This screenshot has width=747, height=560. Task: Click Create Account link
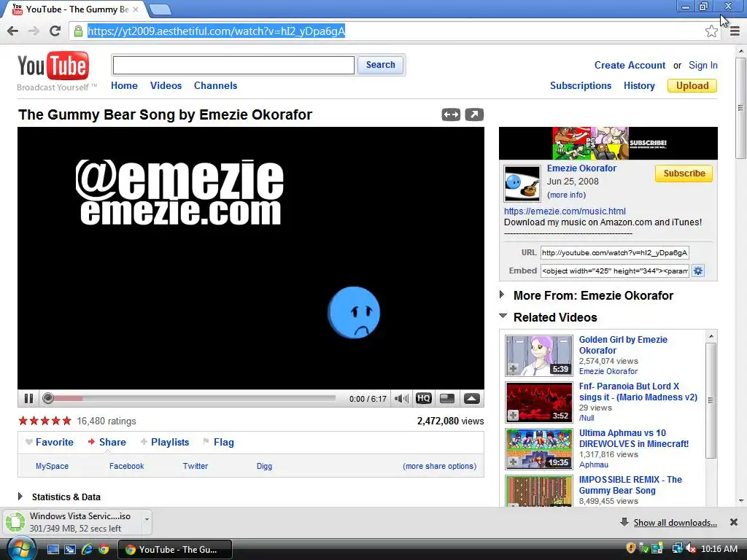click(x=630, y=65)
